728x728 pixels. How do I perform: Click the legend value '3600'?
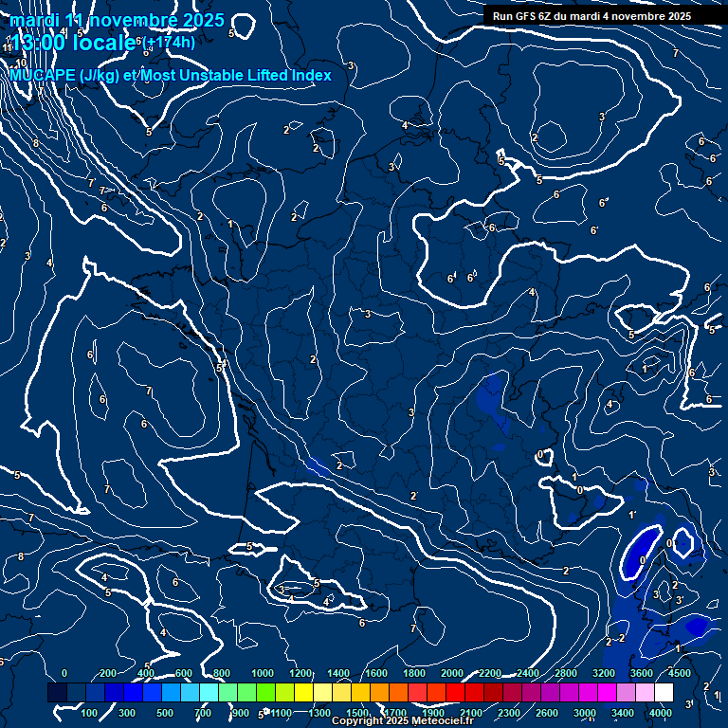(x=642, y=673)
